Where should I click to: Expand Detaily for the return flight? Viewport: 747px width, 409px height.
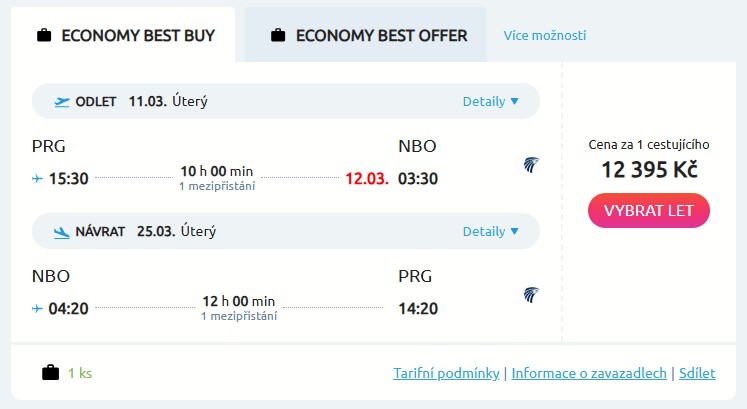[x=490, y=231]
